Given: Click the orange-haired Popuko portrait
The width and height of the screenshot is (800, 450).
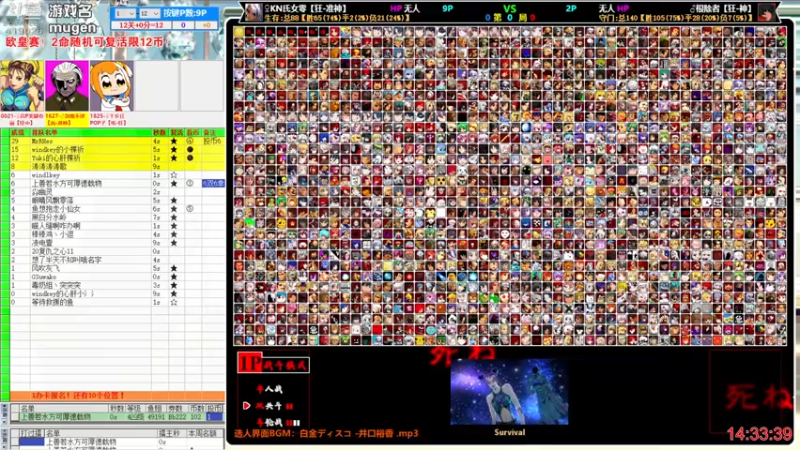Looking at the screenshot, I should (112, 86).
